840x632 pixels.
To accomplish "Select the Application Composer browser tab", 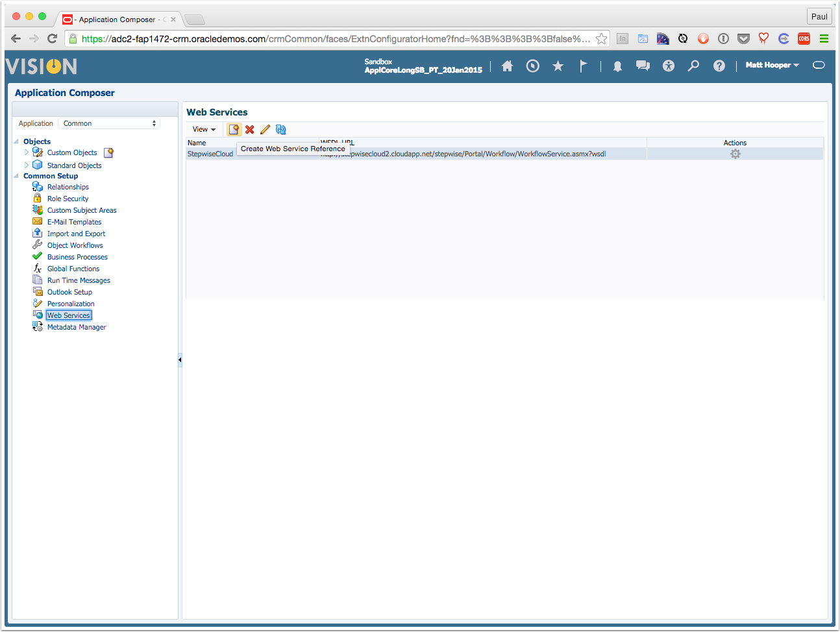I will tap(119, 19).
